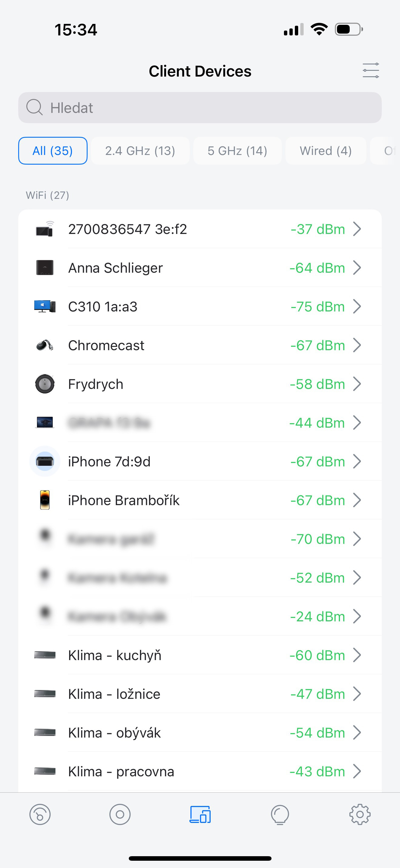This screenshot has width=400, height=868.
Task: Open the filter options icon
Action: click(x=370, y=71)
